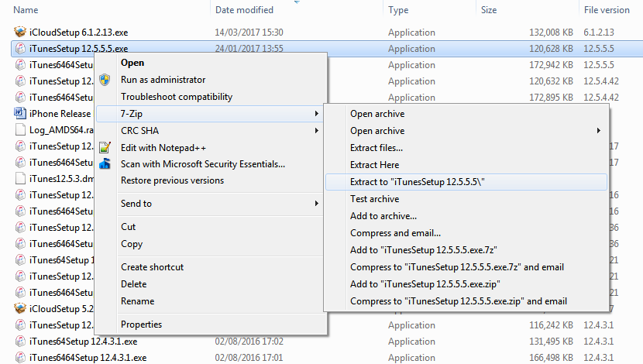Expand the Send to submenu

coord(316,204)
